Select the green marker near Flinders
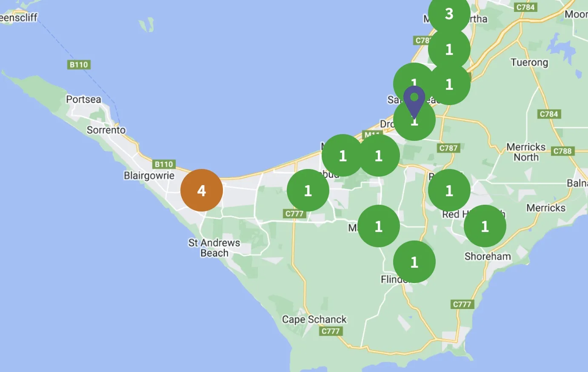The height and width of the screenshot is (372, 588). (414, 263)
